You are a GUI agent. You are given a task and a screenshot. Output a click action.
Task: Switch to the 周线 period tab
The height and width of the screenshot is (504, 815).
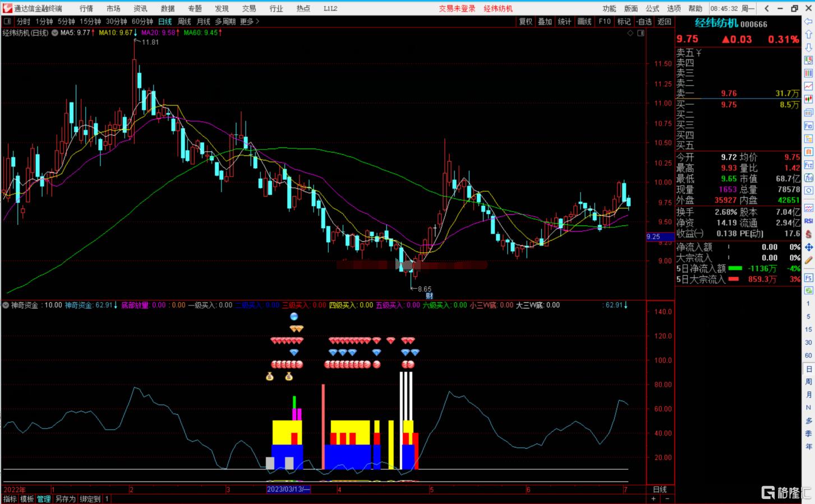coord(185,21)
